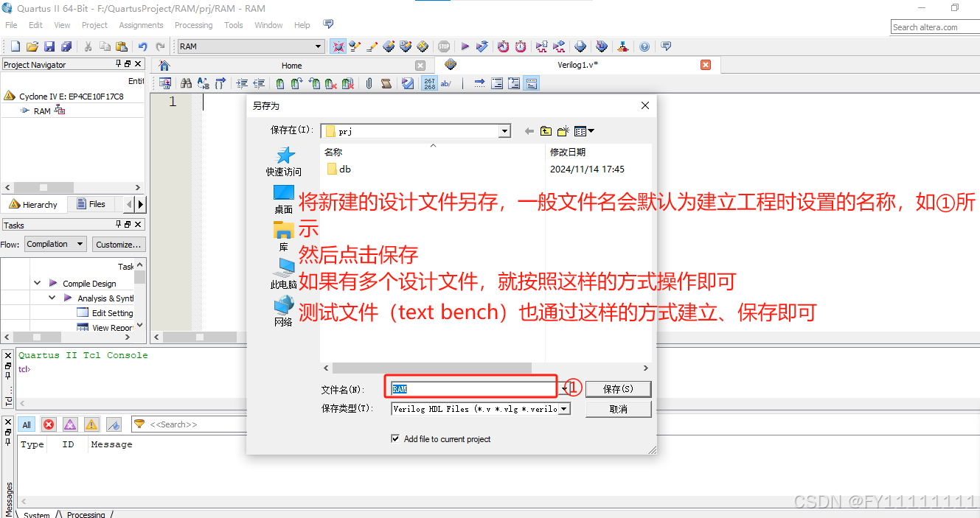Open the Processing menu
The image size is (980, 518).
193,25
